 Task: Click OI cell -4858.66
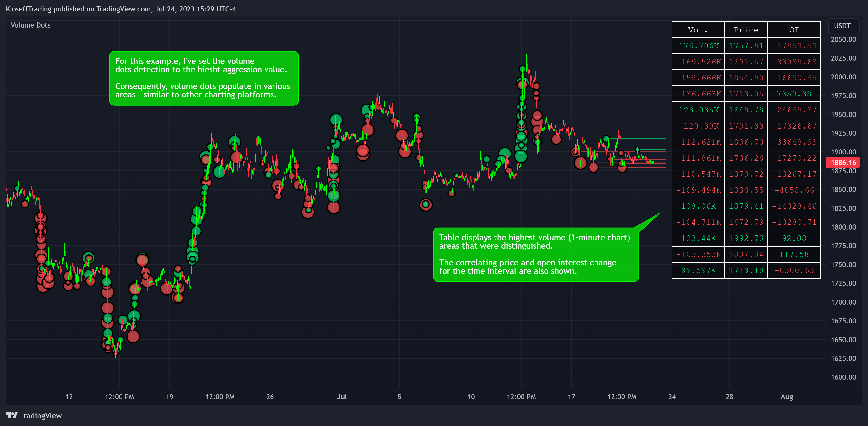(x=794, y=190)
